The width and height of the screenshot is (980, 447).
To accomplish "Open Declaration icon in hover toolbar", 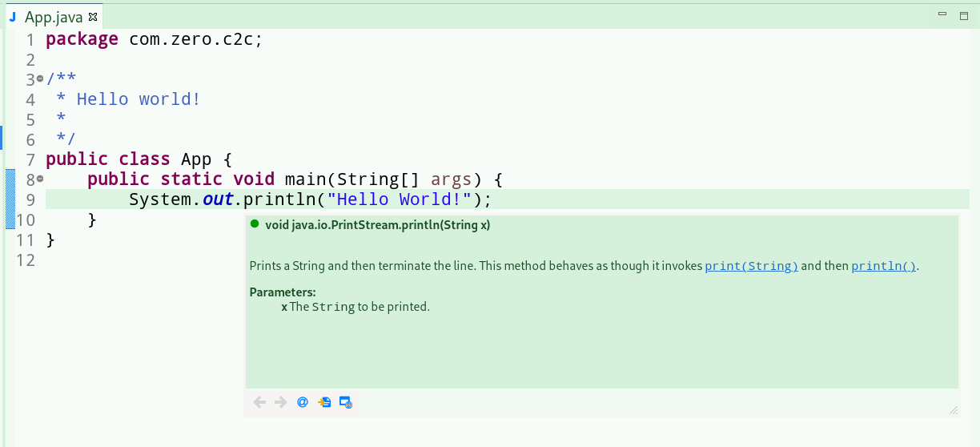I will (x=324, y=402).
